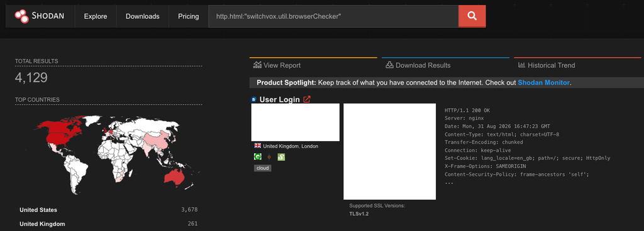Click the TOP COUNTRIES heading
This screenshot has height=231, width=644.
click(x=37, y=100)
